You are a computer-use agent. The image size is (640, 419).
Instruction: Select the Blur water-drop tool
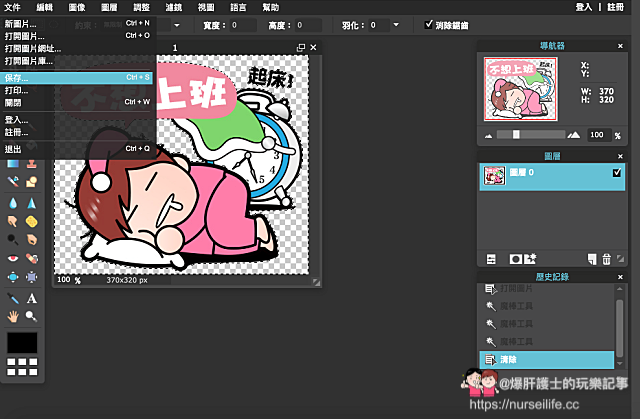tap(13, 203)
